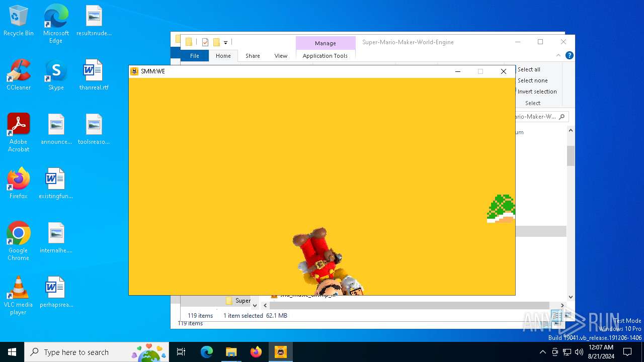Viewport: 644px width, 362px height.
Task: Click the upside-down Mario sprite in game
Action: click(327, 261)
